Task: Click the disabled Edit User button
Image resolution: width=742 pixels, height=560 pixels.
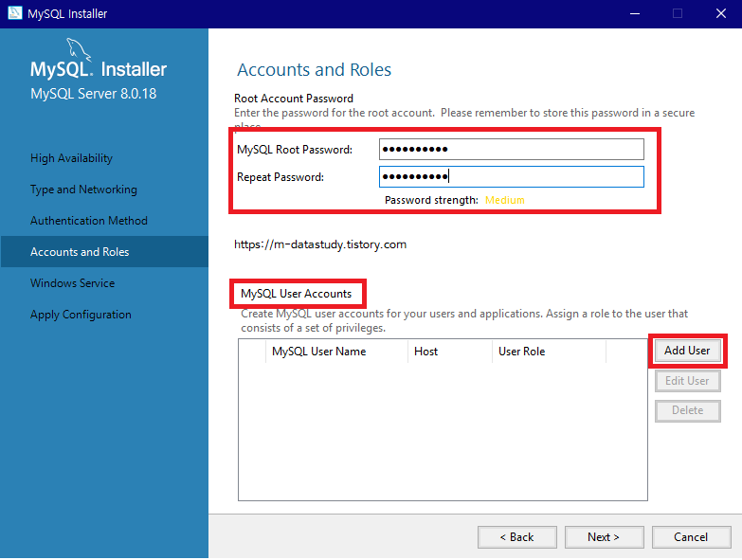Action: point(687,381)
